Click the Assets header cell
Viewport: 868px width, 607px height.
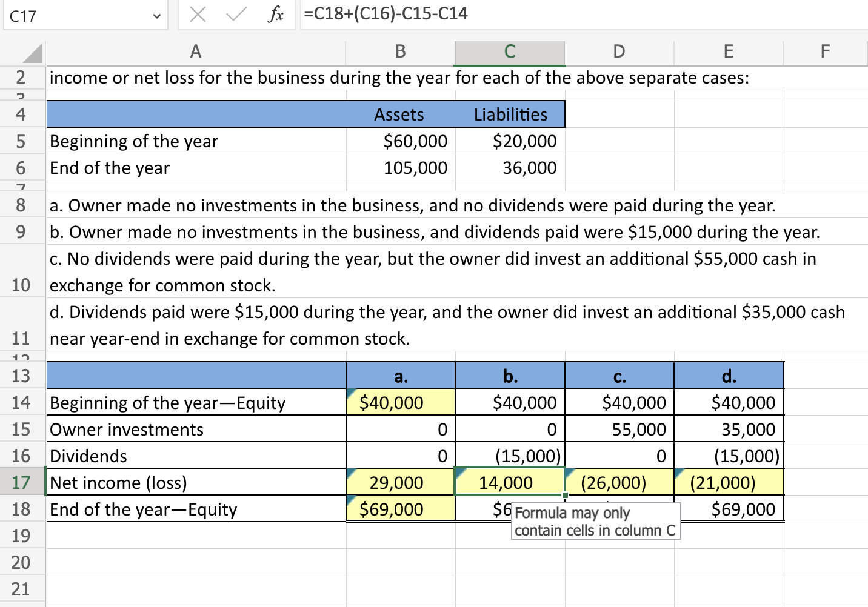pos(401,114)
